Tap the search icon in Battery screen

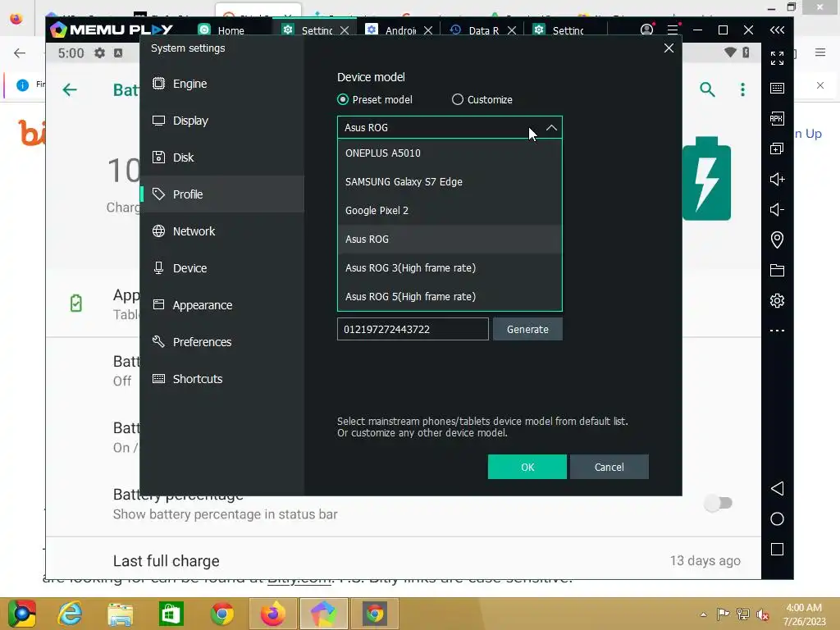click(707, 89)
